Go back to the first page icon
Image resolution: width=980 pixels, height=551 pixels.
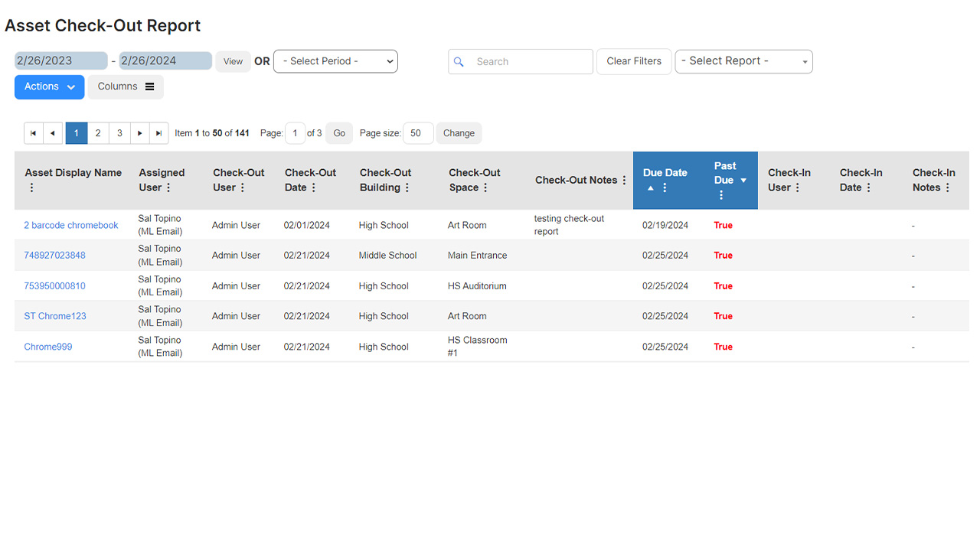33,132
